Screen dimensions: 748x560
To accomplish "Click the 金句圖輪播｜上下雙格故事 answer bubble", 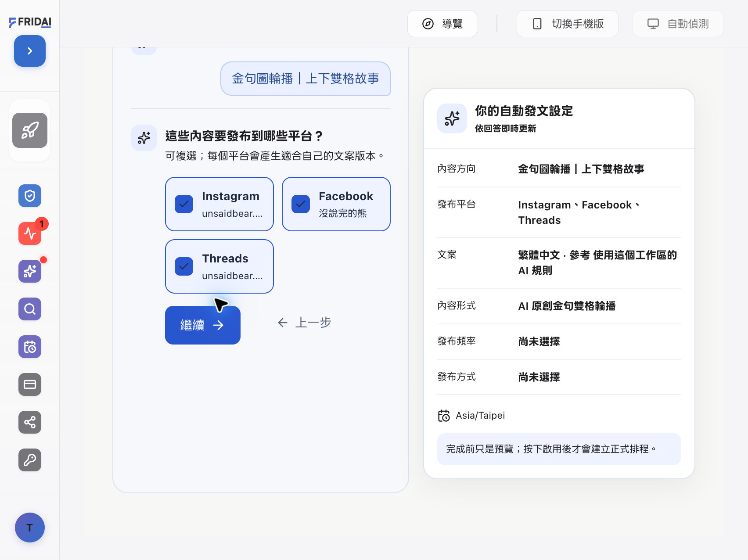I will point(306,79).
